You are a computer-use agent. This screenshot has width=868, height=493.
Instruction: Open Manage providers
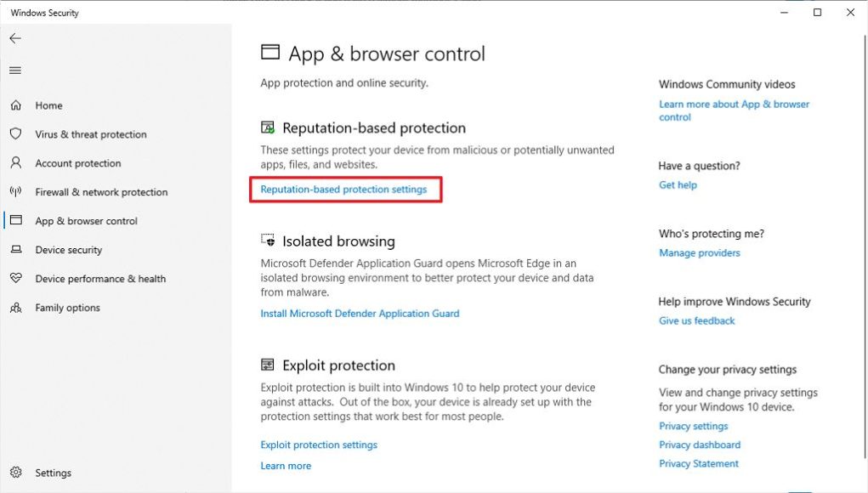(700, 252)
